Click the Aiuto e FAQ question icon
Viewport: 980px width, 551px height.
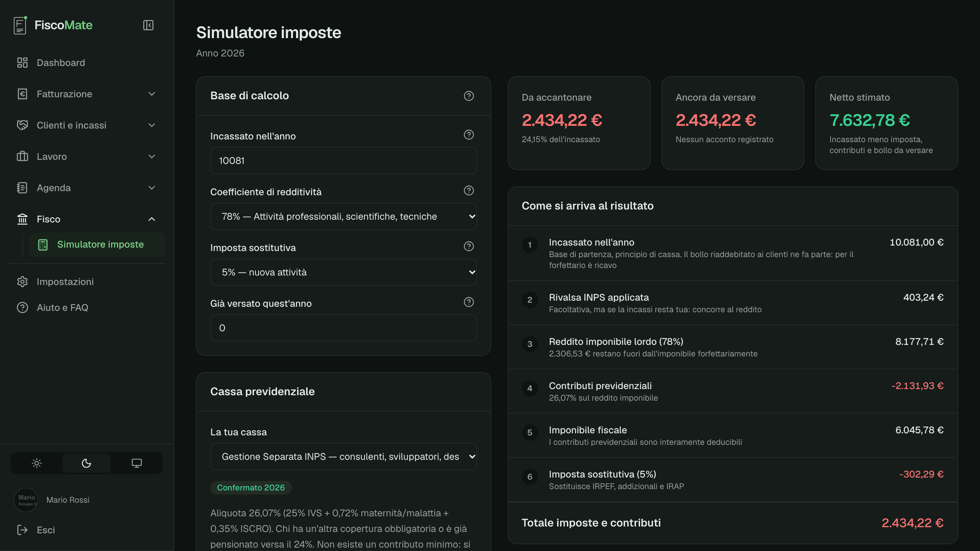coord(22,307)
